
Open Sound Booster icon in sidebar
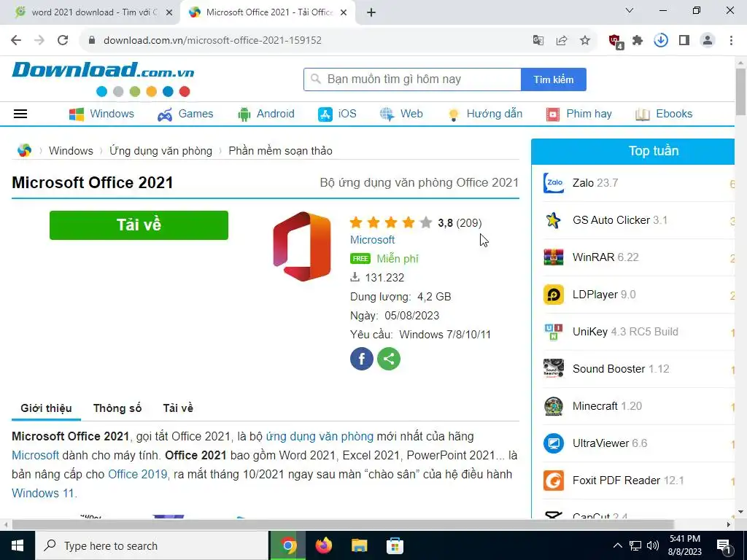click(x=554, y=368)
